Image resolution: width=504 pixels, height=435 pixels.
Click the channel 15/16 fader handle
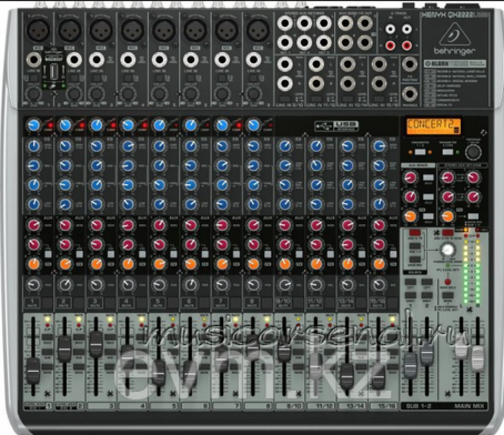coord(378,377)
